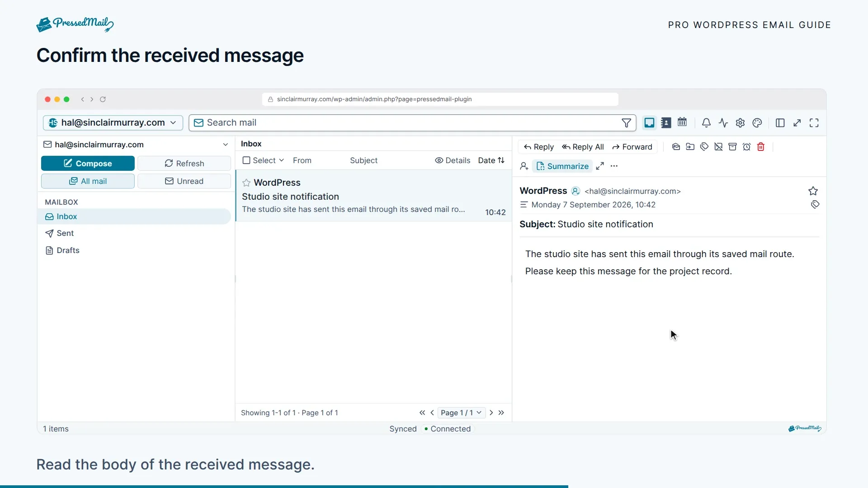Tick the Select checkbox in message list
The height and width of the screenshot is (488, 868).
[x=246, y=160]
